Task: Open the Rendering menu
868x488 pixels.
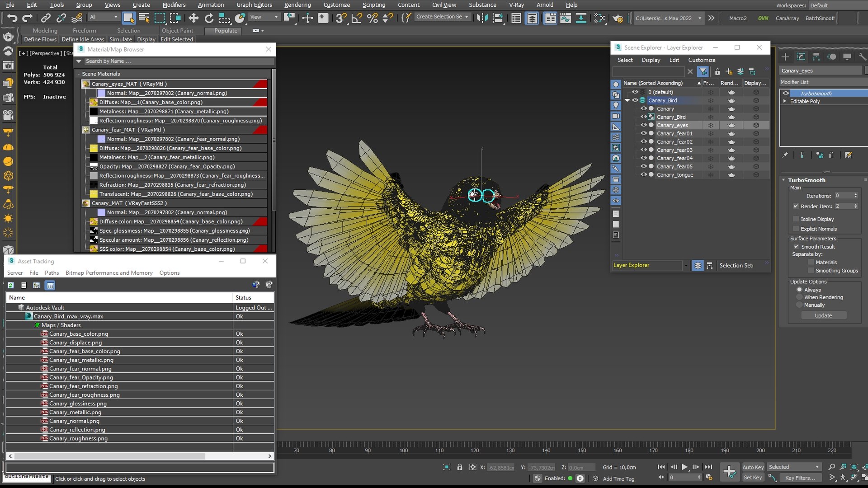Action: pyautogui.click(x=297, y=5)
